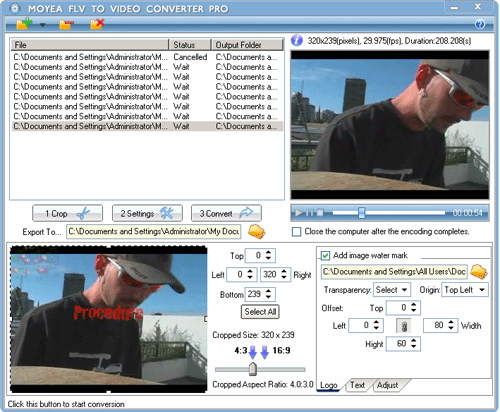Screen dimensions: 500x412
Task: Click the crop aspect ratio slider handle
Action: pyautogui.click(x=253, y=369)
